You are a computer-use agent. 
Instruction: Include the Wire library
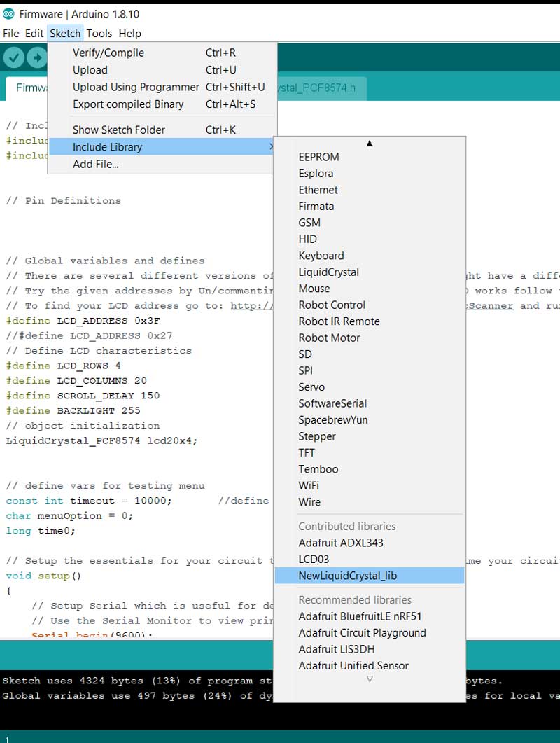(x=370, y=502)
